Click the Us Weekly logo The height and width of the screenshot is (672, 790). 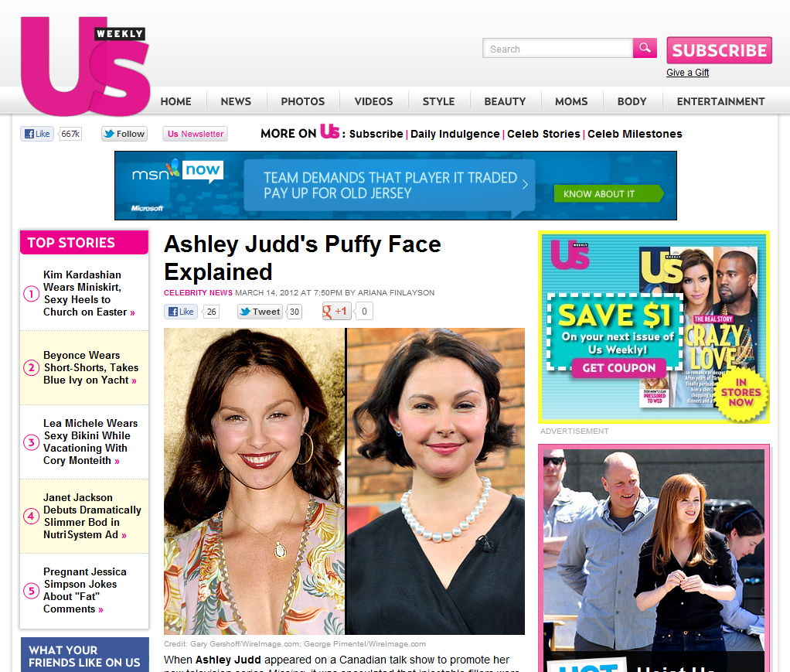[x=85, y=66]
